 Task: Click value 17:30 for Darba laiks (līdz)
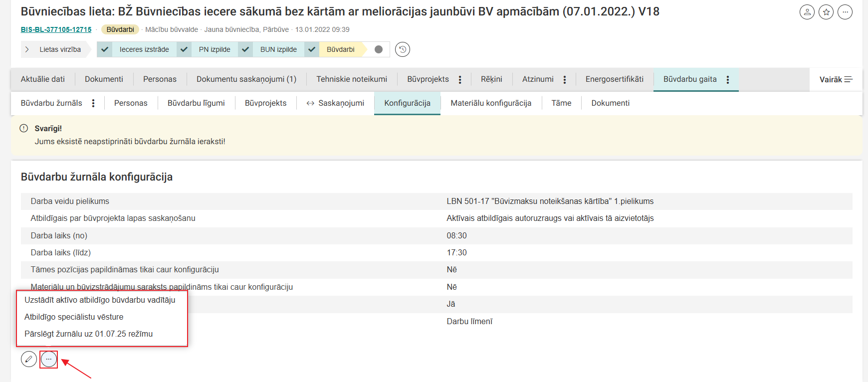coord(456,252)
